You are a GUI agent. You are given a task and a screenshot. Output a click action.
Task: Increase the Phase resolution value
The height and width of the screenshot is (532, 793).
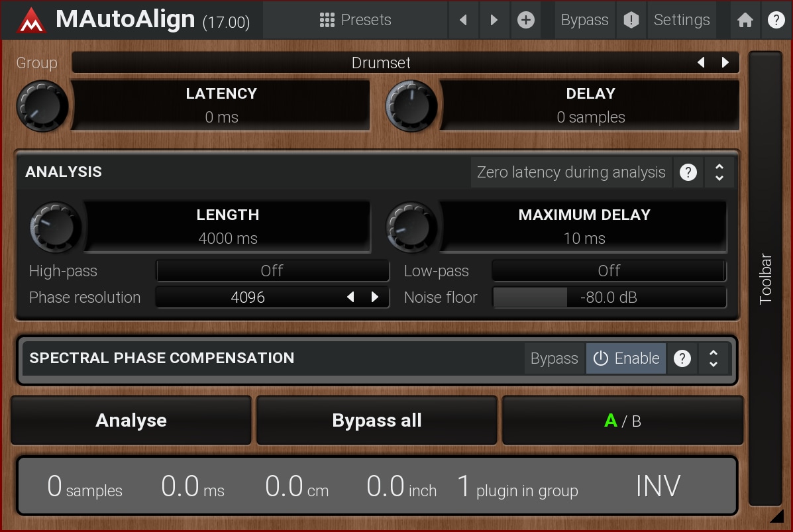pos(375,297)
